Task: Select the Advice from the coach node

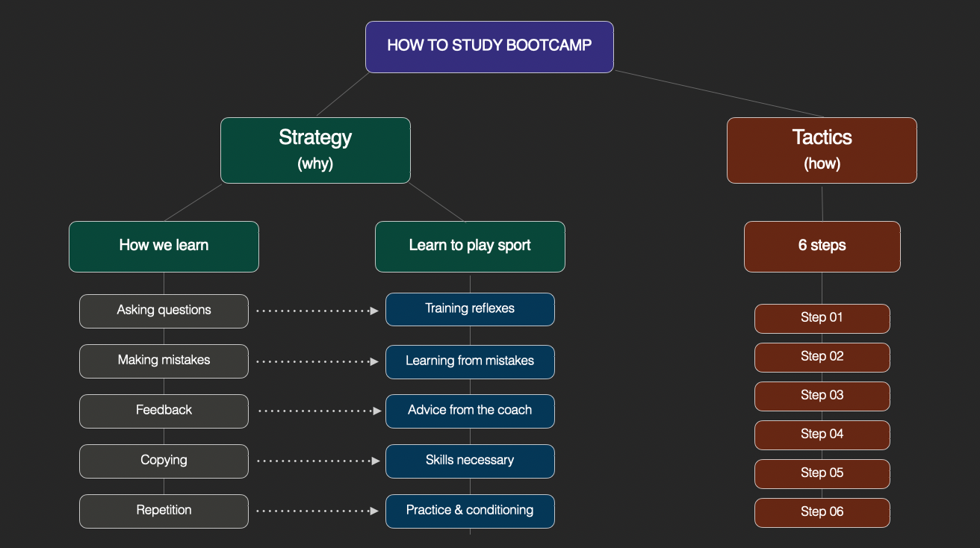Action: pyautogui.click(x=470, y=411)
